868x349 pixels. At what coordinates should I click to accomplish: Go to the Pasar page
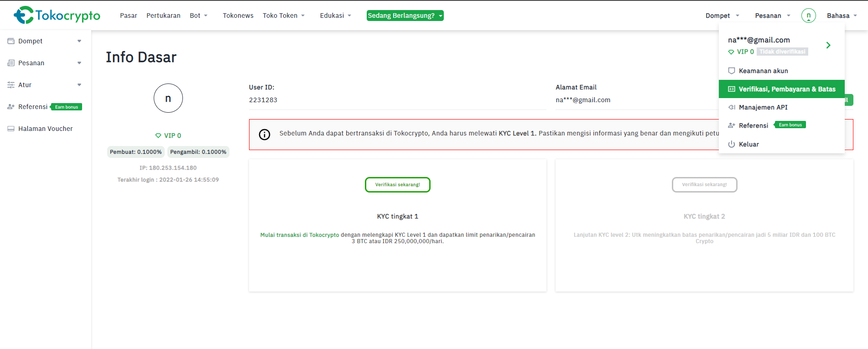tap(129, 16)
